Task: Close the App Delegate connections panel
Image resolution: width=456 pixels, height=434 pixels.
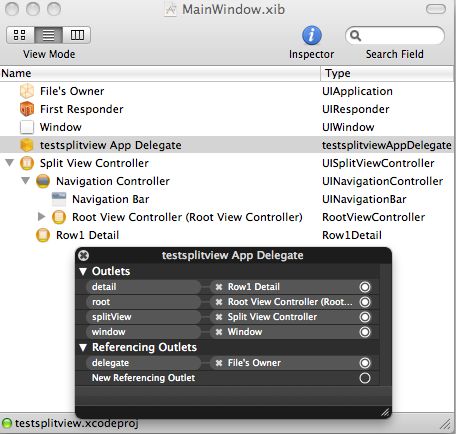Action: click(83, 255)
